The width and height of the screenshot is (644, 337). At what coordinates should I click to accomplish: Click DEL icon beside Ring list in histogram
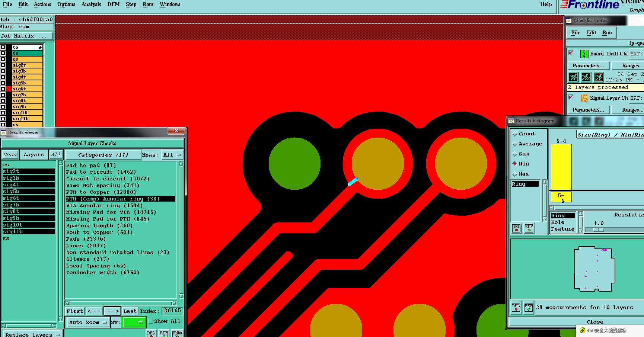[x=516, y=228]
